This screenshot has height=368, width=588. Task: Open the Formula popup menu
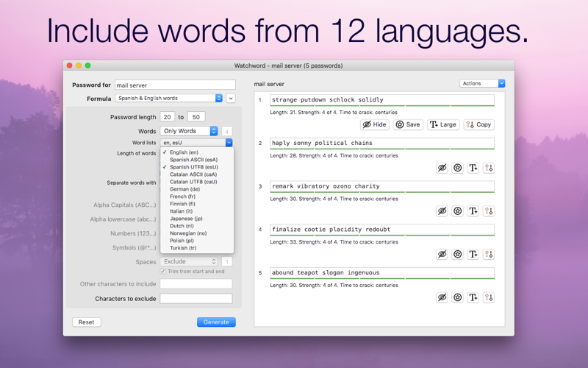[x=169, y=98]
